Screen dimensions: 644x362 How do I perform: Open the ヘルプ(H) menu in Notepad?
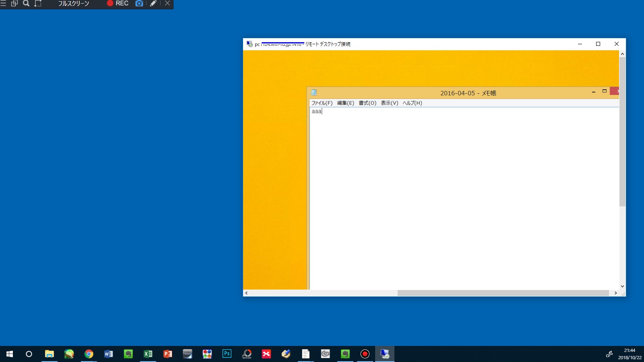[412, 103]
